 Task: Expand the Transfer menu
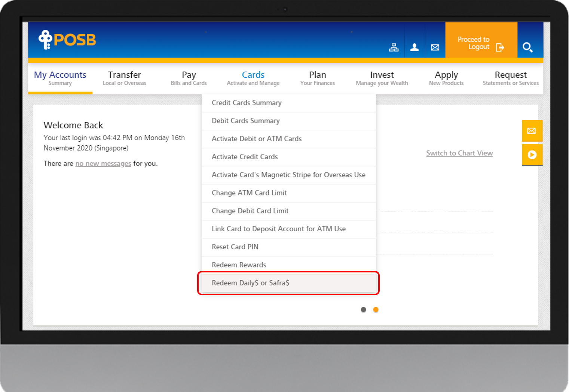[x=125, y=78]
